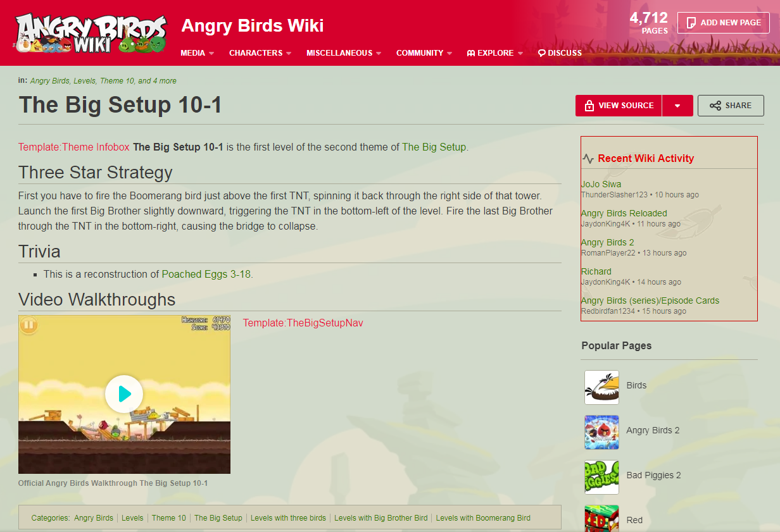Expand the View Source dropdown arrow

[x=677, y=106]
